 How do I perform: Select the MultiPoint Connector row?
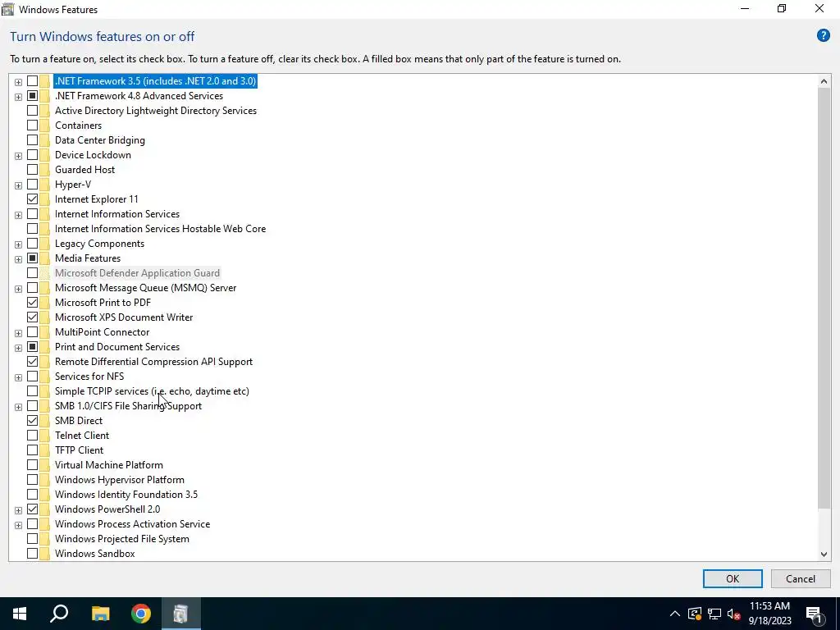(102, 332)
